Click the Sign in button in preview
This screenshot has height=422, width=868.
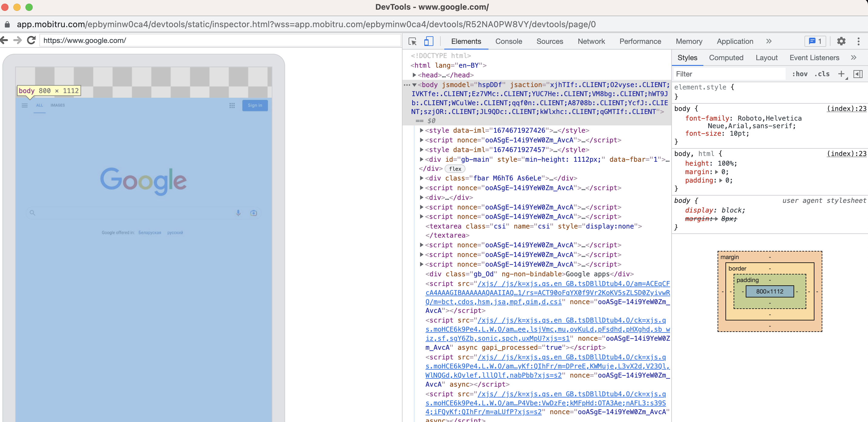(x=255, y=105)
